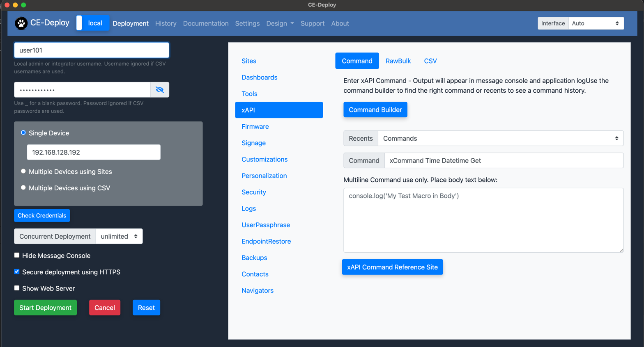The image size is (644, 347).
Task: Open the Recents Commands dropdown
Action: click(x=500, y=139)
